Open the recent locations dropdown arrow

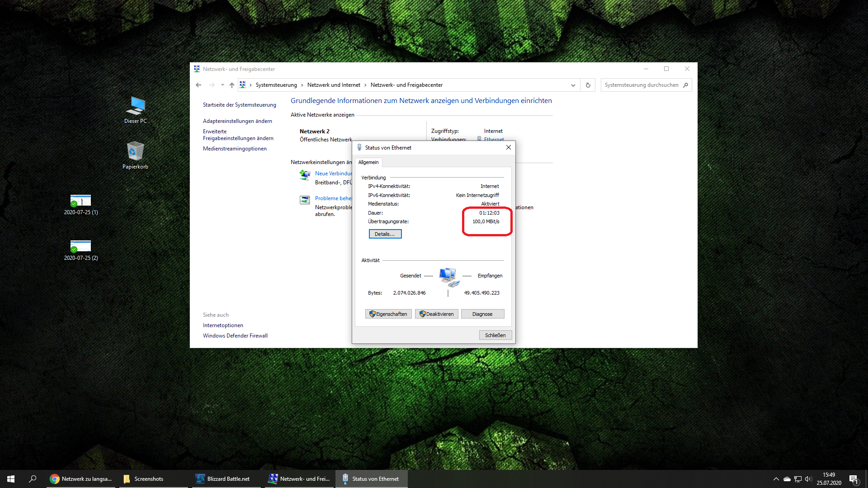click(222, 85)
